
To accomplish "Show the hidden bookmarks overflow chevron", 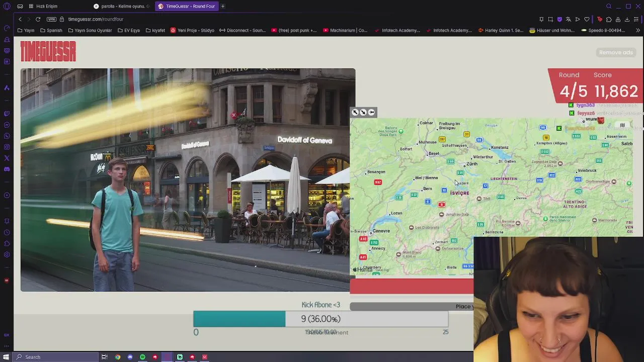I will tap(638, 30).
